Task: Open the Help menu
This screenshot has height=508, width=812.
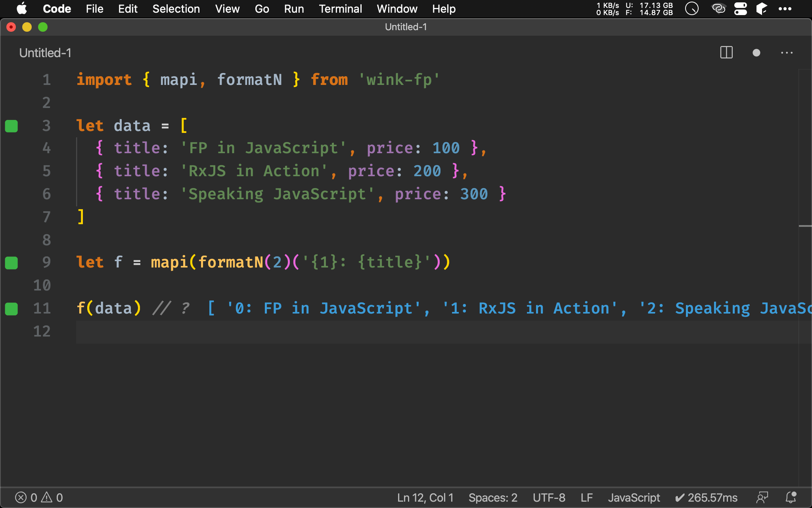Action: click(444, 9)
